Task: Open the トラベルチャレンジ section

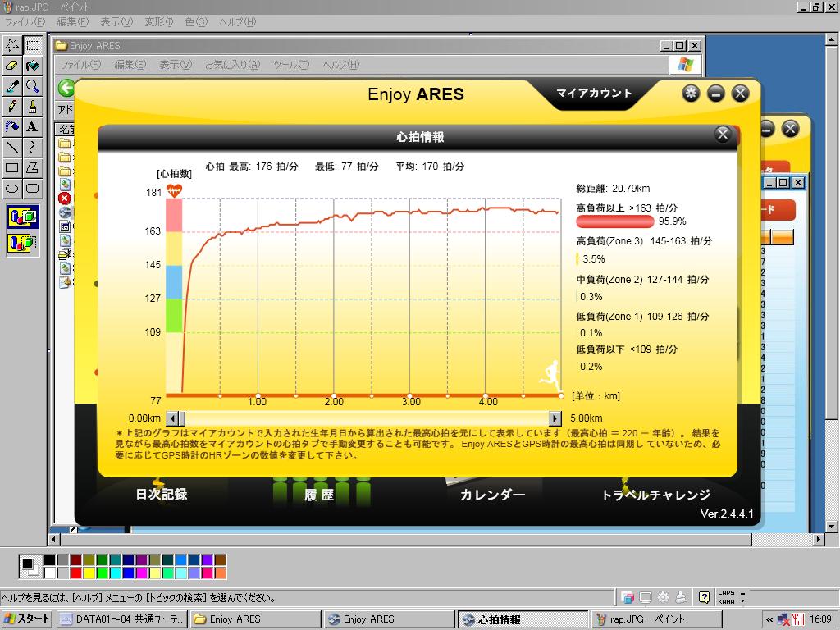Action: tap(655, 495)
